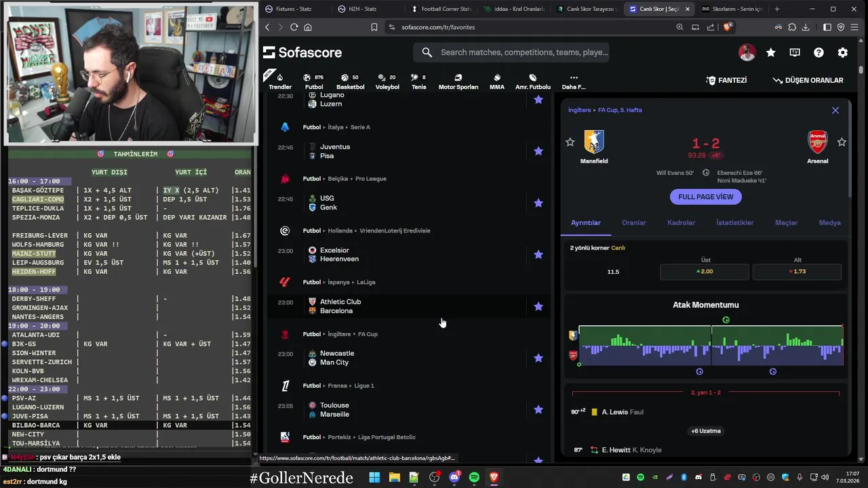Bookmark this page with the bookmark icon
The image size is (868, 488).
pyautogui.click(x=374, y=27)
